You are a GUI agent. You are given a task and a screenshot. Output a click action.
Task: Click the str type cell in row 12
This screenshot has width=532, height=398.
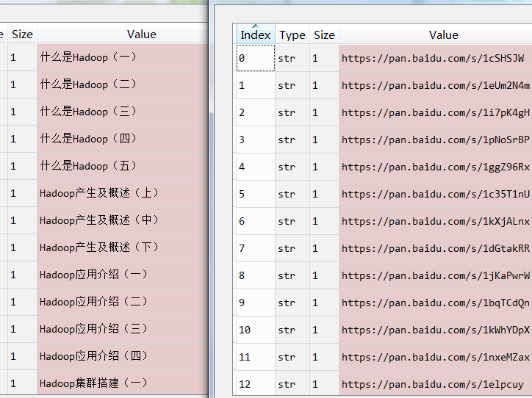292,383
